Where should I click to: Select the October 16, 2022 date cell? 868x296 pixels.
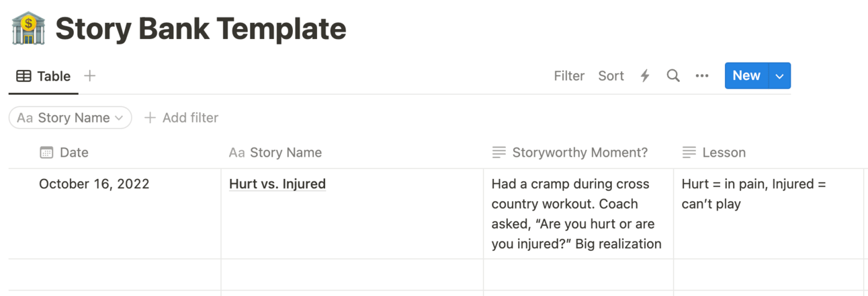coord(94,184)
